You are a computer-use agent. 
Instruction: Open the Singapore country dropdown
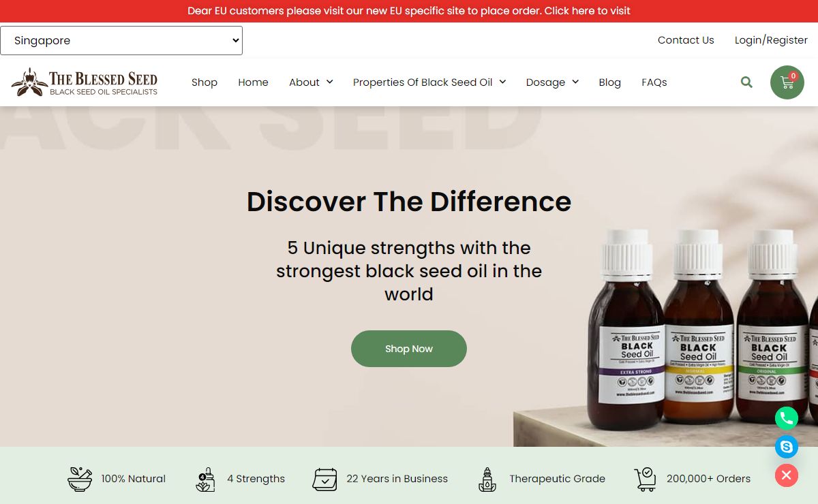121,40
